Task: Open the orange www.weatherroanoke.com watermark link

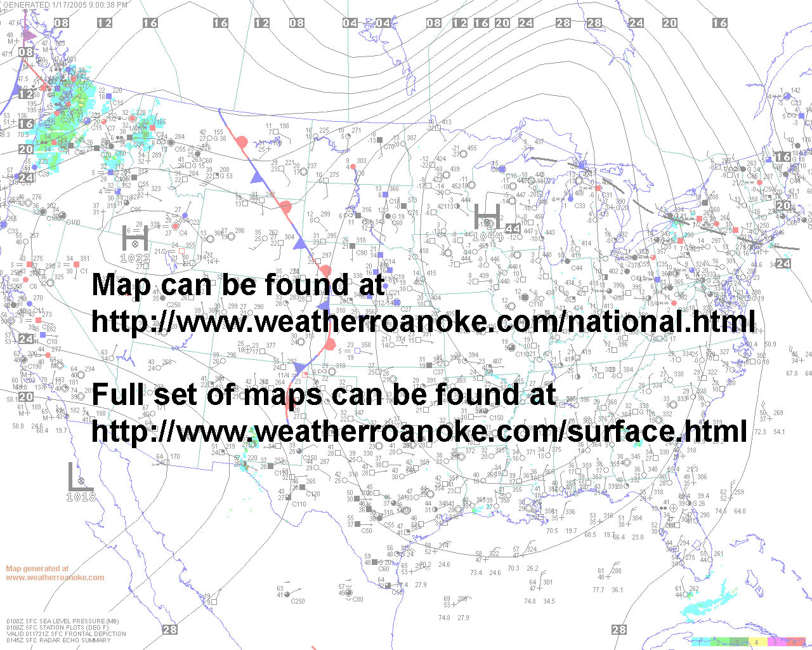Action: (x=55, y=578)
